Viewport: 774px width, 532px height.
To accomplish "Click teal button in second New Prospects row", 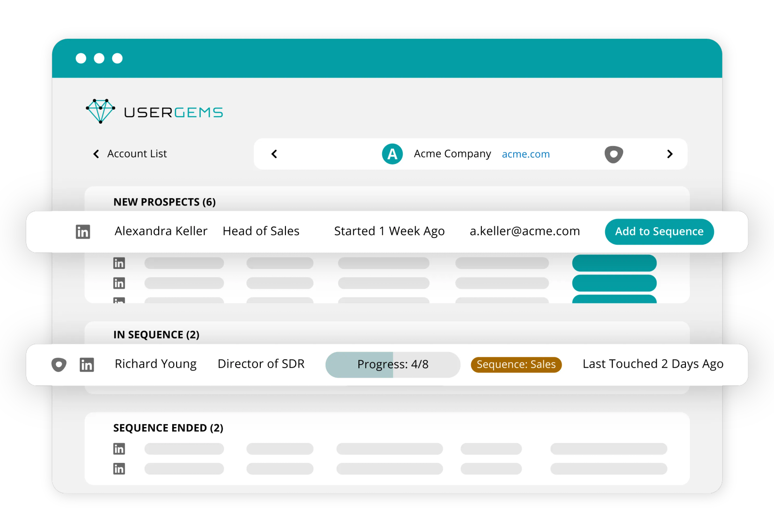I will [614, 263].
